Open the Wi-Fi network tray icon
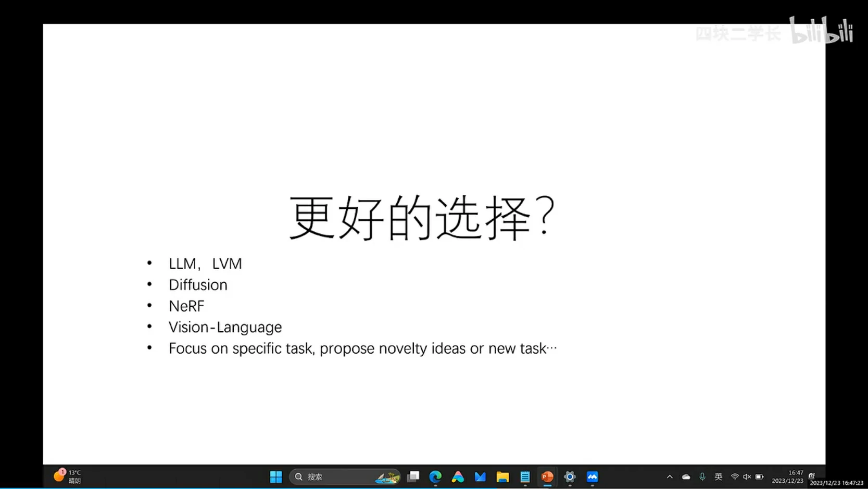Viewport: 868px width, 489px height. [x=735, y=477]
